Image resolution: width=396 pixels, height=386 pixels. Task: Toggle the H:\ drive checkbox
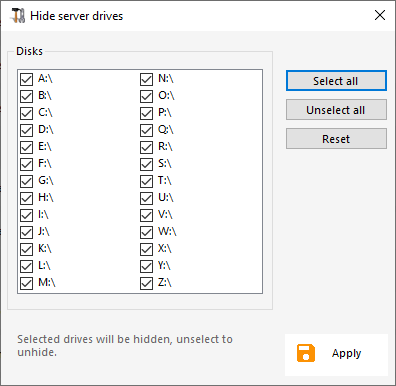[x=26, y=198]
